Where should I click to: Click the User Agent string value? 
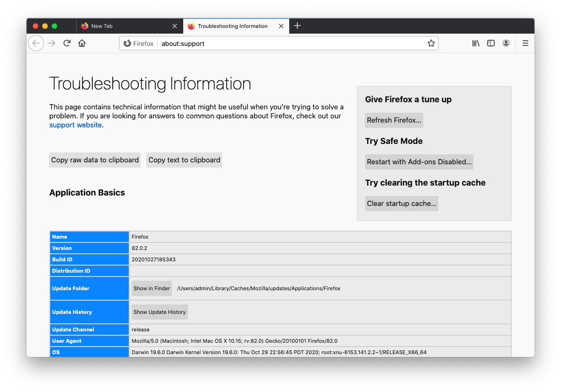point(234,341)
